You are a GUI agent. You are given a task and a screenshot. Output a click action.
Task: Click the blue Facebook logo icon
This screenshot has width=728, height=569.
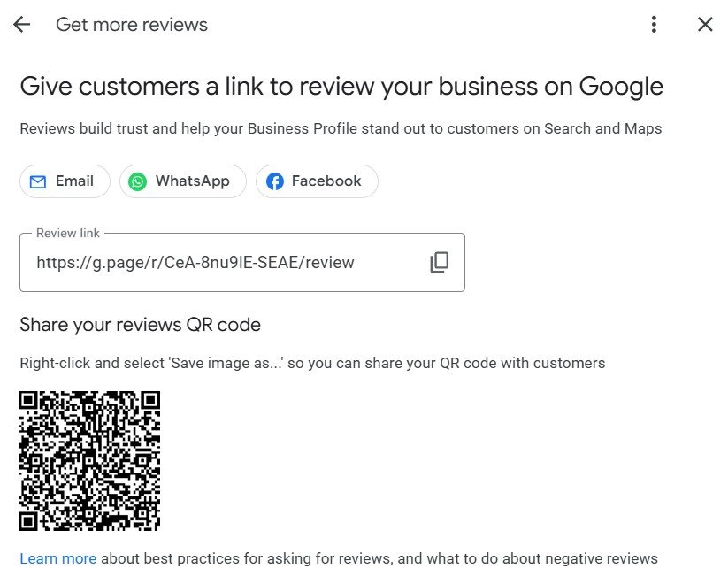pyautogui.click(x=275, y=181)
